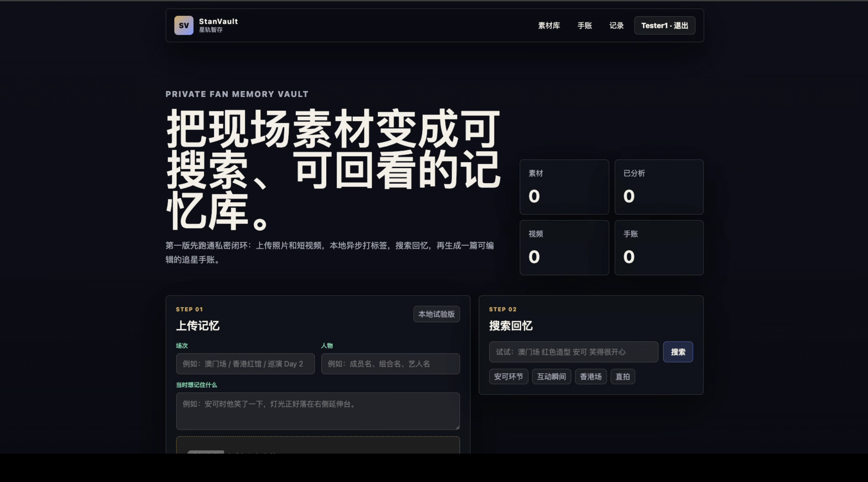The width and height of the screenshot is (868, 482).
Task: Click the 上传记忆 heading
Action: (198, 326)
